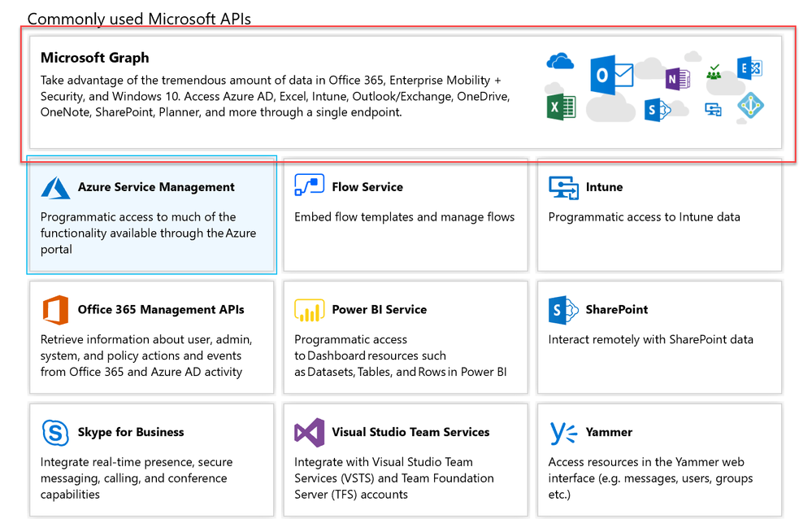Click the small Intune icon in Graph banner
The image size is (812, 528).
[713, 109]
